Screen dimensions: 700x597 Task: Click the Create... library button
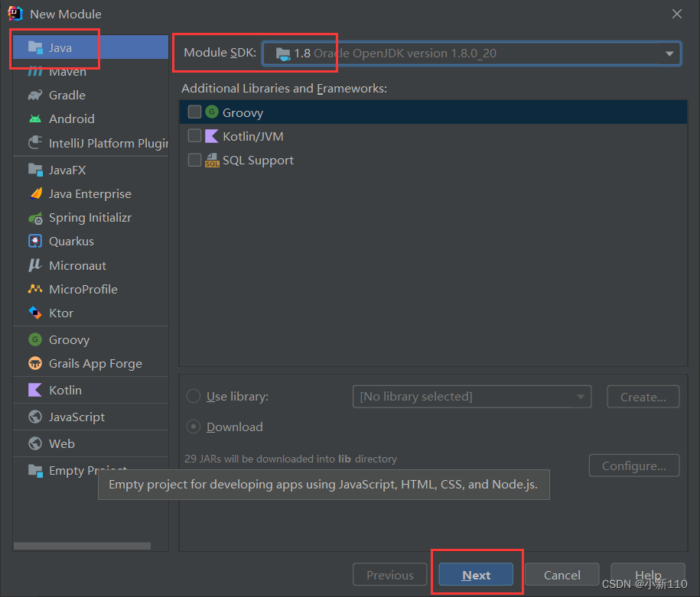point(643,397)
